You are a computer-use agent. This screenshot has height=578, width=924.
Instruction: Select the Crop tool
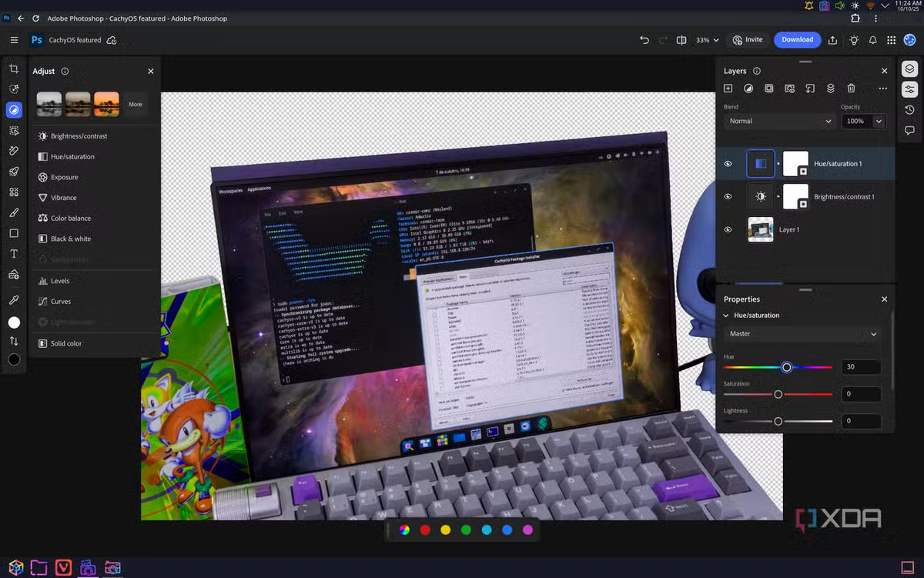[13, 68]
